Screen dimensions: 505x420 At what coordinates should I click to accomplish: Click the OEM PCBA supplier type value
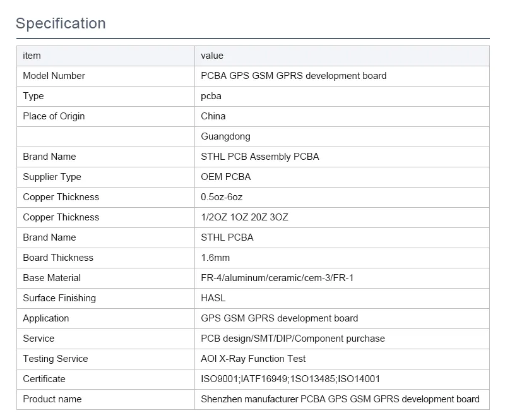[x=226, y=177]
